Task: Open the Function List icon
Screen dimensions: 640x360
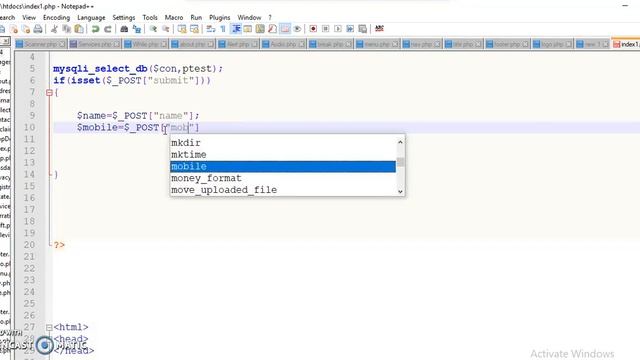Action: tap(272, 29)
